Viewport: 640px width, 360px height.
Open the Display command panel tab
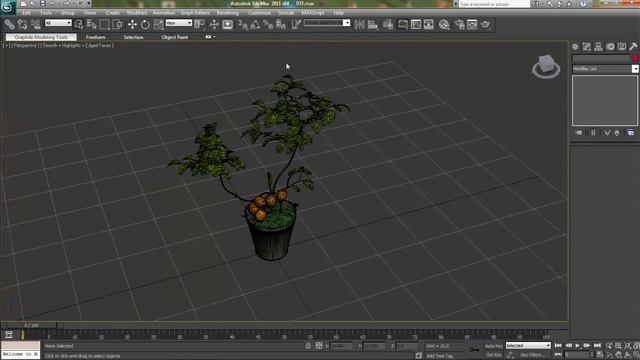coord(622,47)
